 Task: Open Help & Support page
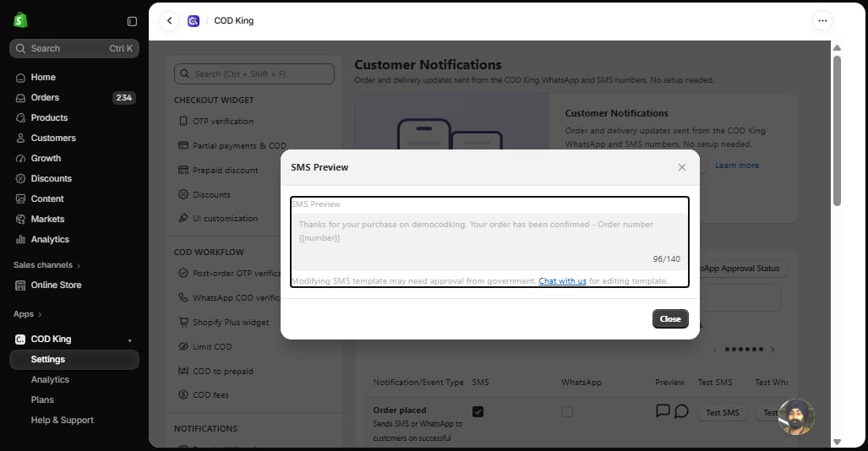[x=62, y=420]
